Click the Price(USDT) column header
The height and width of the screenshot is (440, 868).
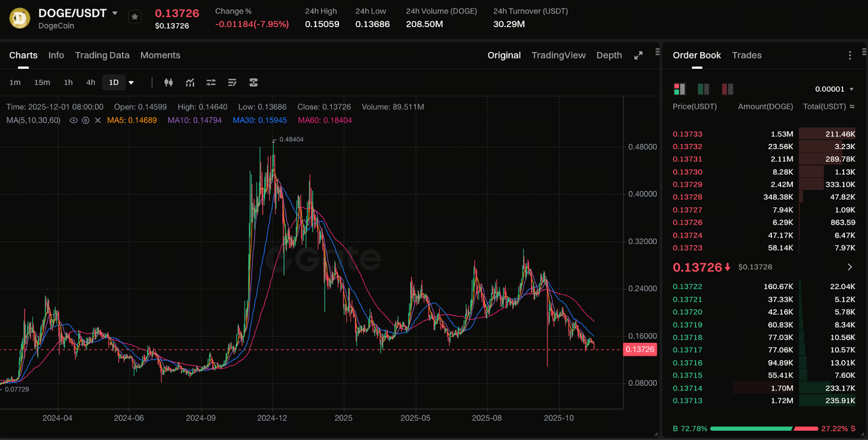(x=694, y=106)
